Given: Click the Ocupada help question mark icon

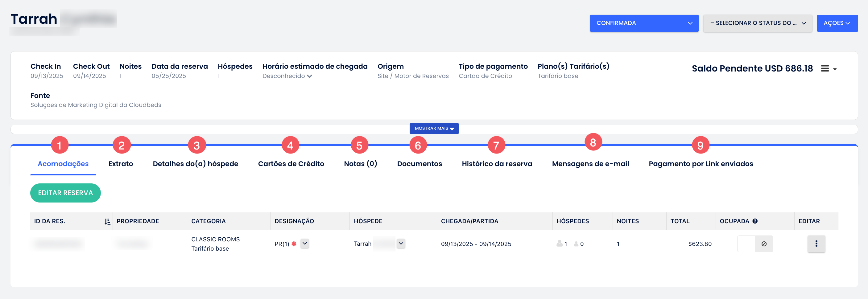Looking at the screenshot, I should click(x=755, y=221).
